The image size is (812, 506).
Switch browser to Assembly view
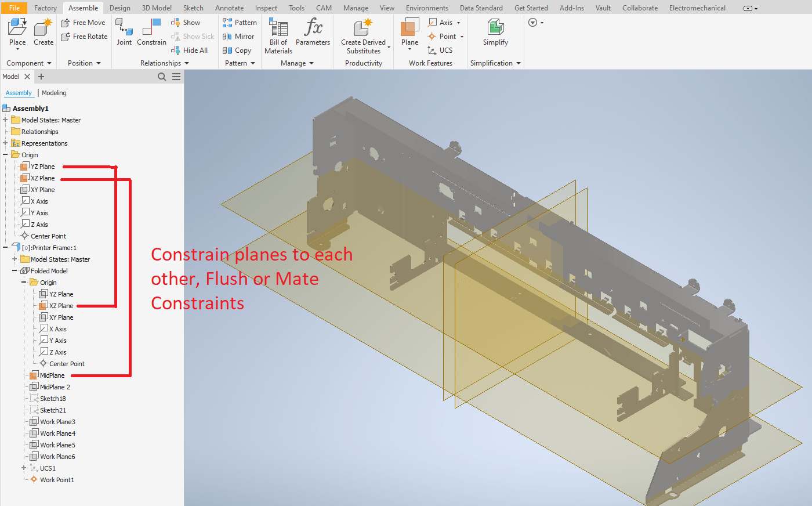pyautogui.click(x=19, y=93)
